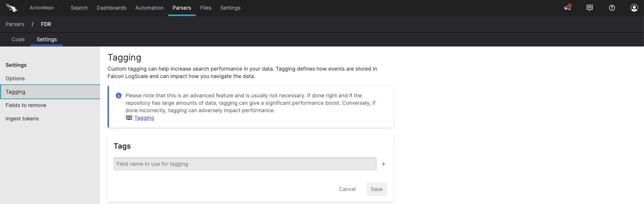This screenshot has height=204, width=644.
Task: Click the Save button
Action: point(377,189)
